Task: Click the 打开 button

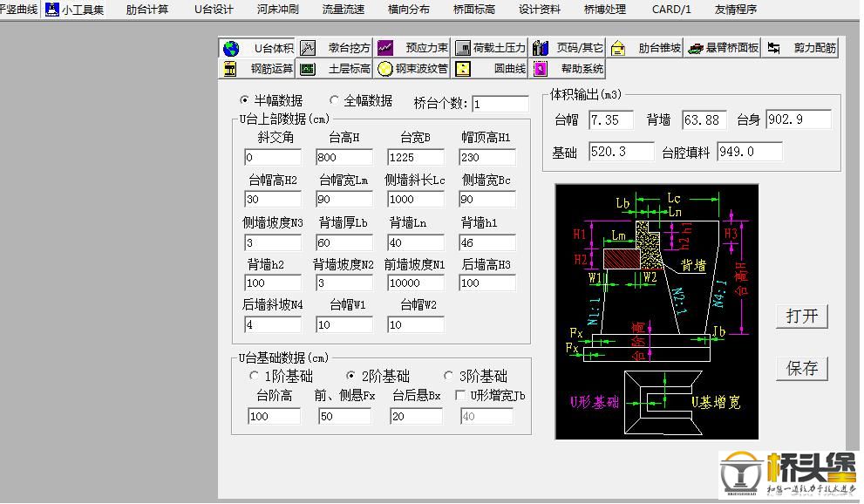Action: coord(802,317)
